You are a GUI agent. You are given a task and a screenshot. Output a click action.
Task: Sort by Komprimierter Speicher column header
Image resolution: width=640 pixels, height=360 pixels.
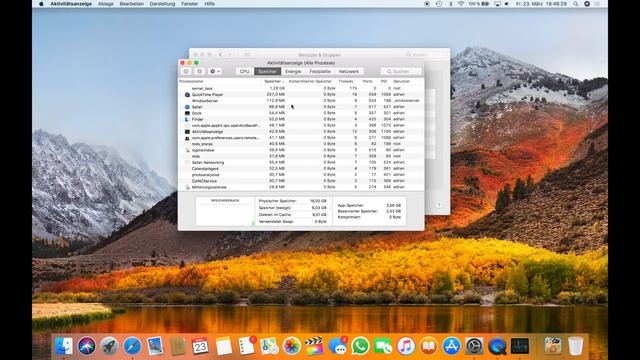tap(310, 82)
